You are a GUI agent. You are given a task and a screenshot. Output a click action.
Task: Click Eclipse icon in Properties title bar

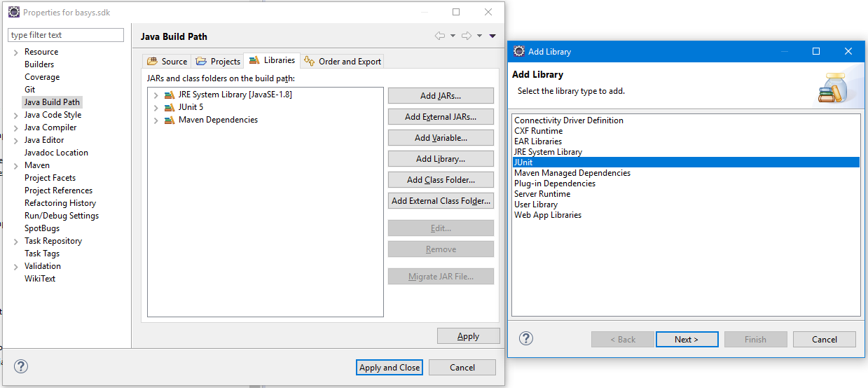[x=14, y=12]
